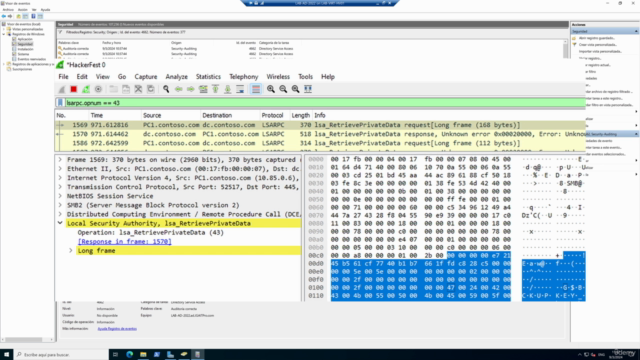Screen dimensions: 640x360
Task: Sort packets by Time column header
Action: pyautogui.click(x=115, y=116)
